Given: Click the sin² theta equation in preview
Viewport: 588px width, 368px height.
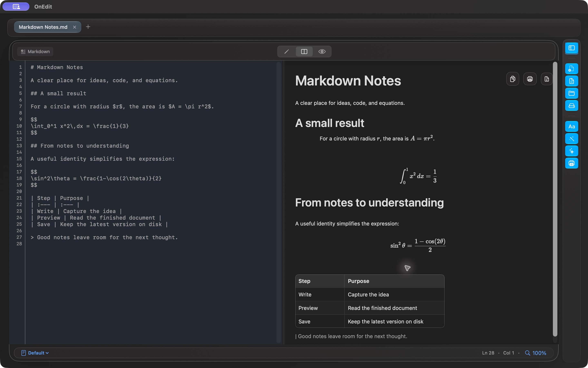Looking at the screenshot, I should pyautogui.click(x=418, y=246).
